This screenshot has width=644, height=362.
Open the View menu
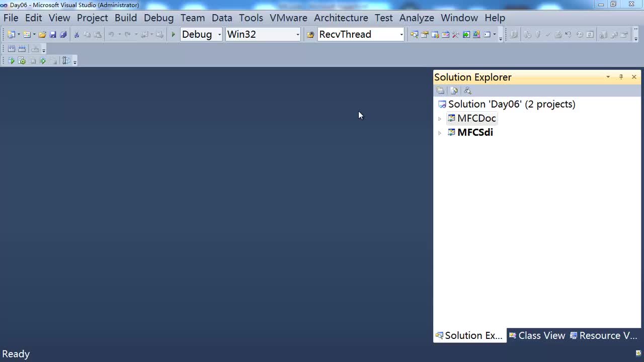click(59, 18)
